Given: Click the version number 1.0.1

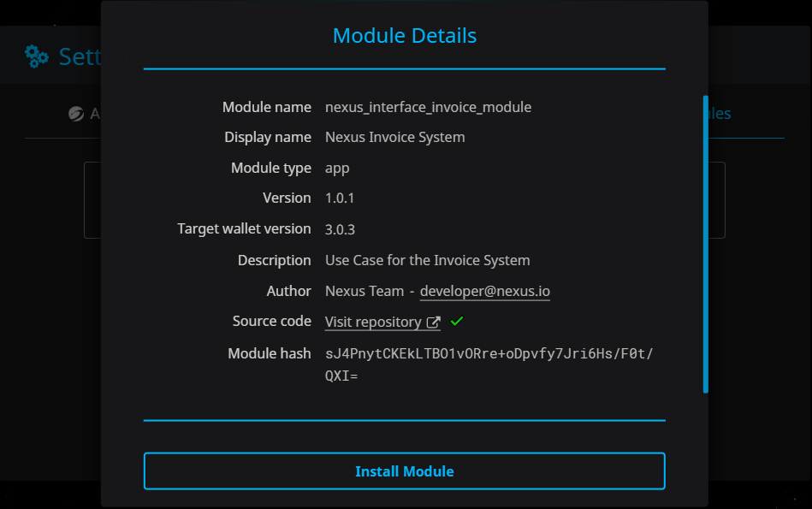Looking at the screenshot, I should [340, 198].
